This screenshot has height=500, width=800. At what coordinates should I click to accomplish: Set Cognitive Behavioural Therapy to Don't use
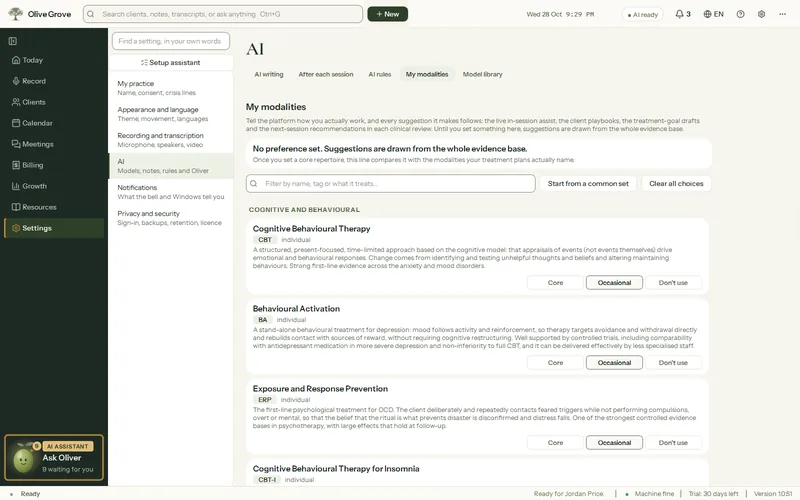point(673,283)
